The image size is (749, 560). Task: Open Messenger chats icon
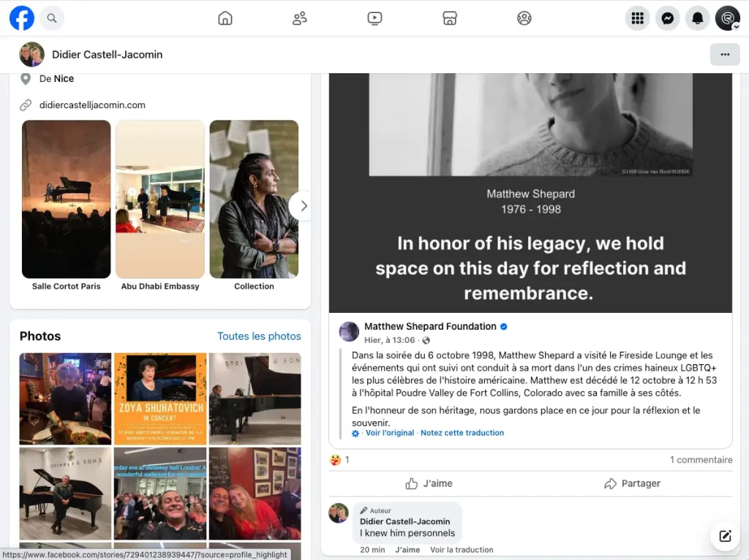[x=667, y=18]
